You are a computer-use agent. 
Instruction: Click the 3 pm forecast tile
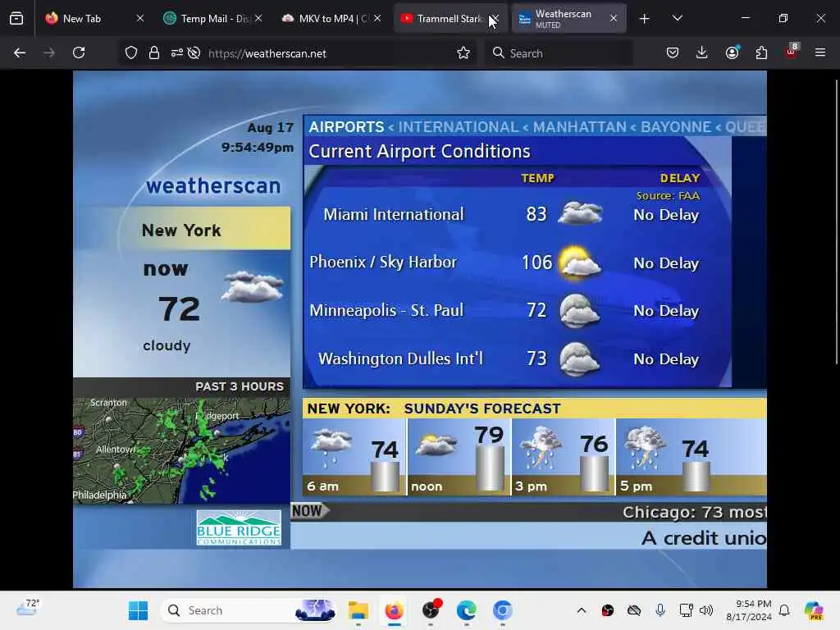[x=563, y=456]
